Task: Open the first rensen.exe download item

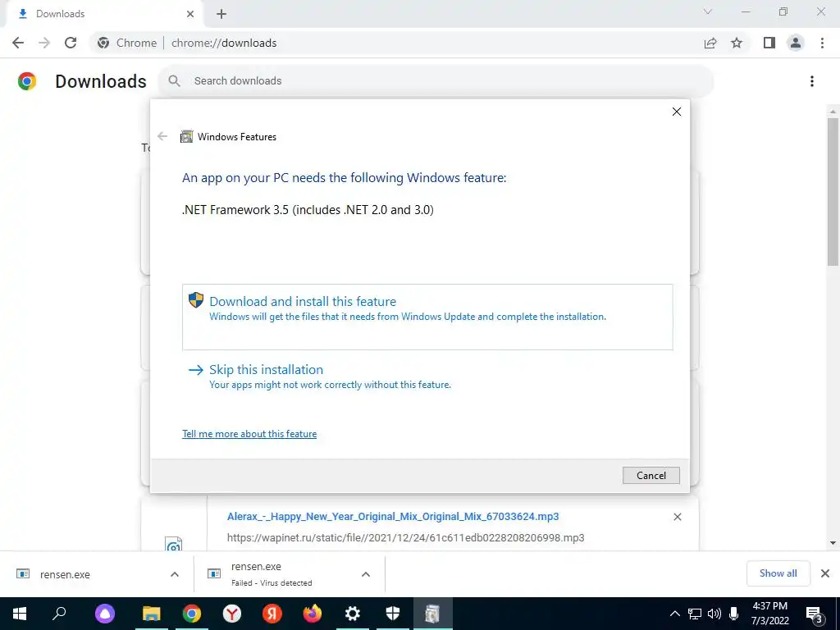Action: pyautogui.click(x=64, y=574)
